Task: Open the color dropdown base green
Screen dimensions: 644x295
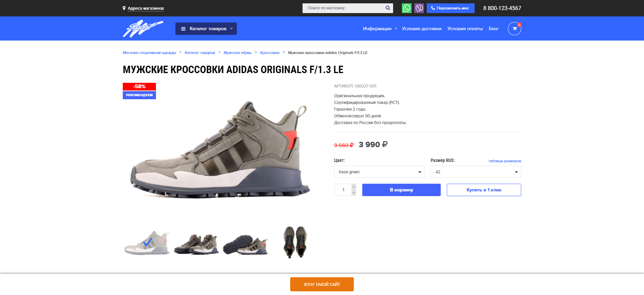Action: click(379, 172)
